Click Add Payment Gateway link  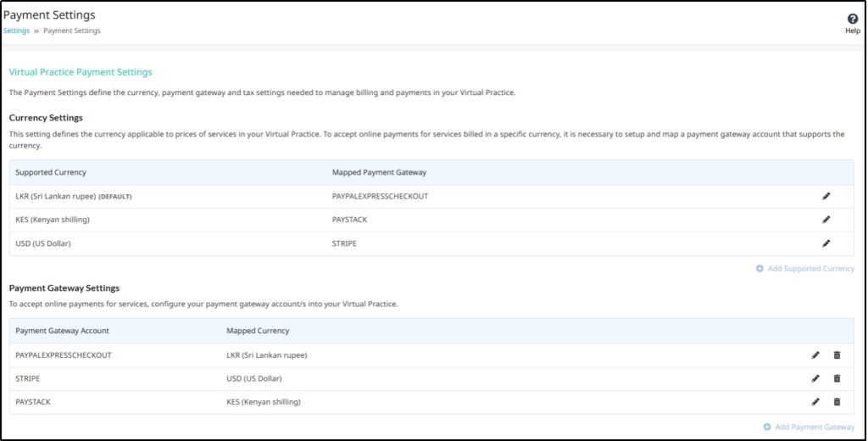809,427
